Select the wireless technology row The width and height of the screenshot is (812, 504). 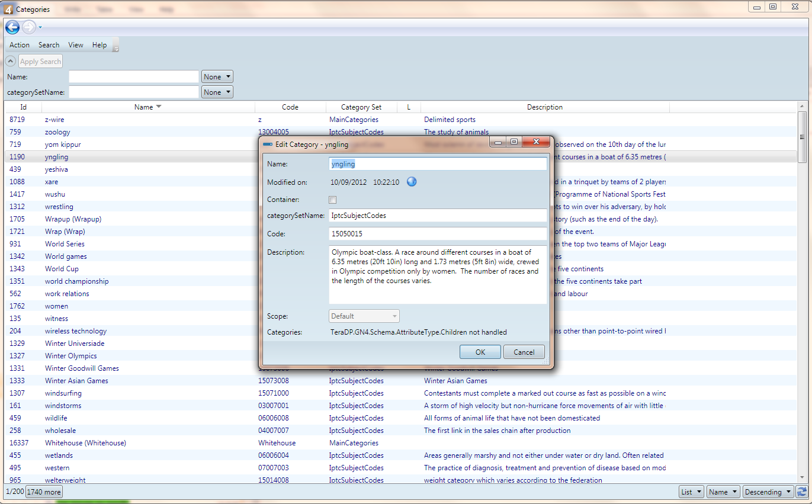point(402,331)
